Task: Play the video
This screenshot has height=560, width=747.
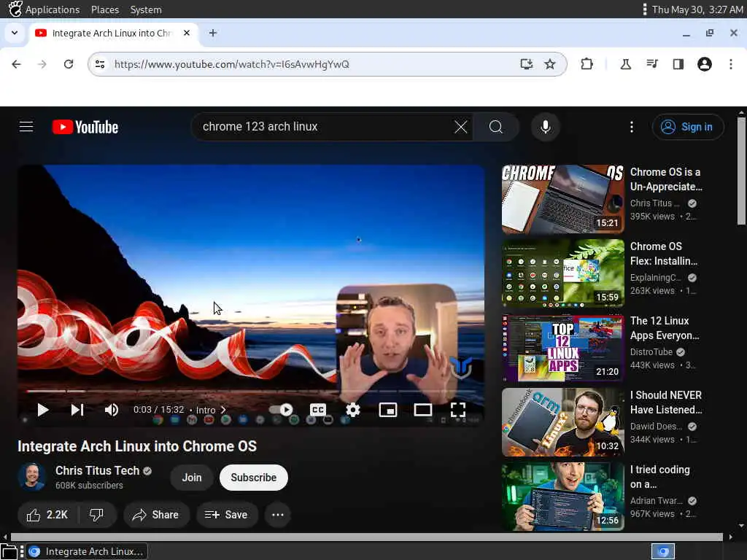Action: (x=43, y=410)
